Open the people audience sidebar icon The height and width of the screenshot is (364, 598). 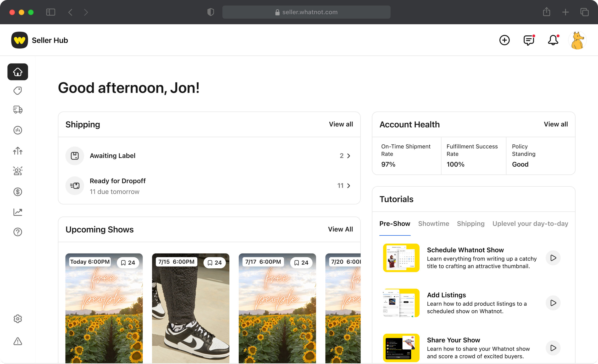[x=18, y=171]
